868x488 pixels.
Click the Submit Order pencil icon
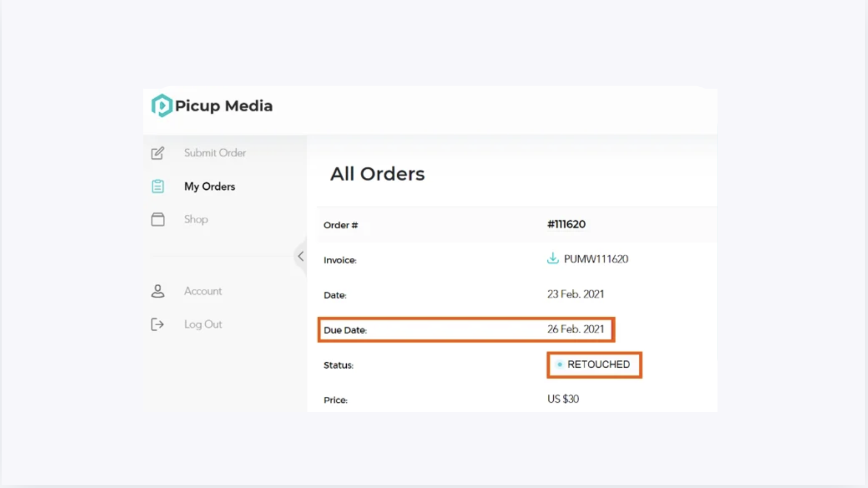point(158,153)
